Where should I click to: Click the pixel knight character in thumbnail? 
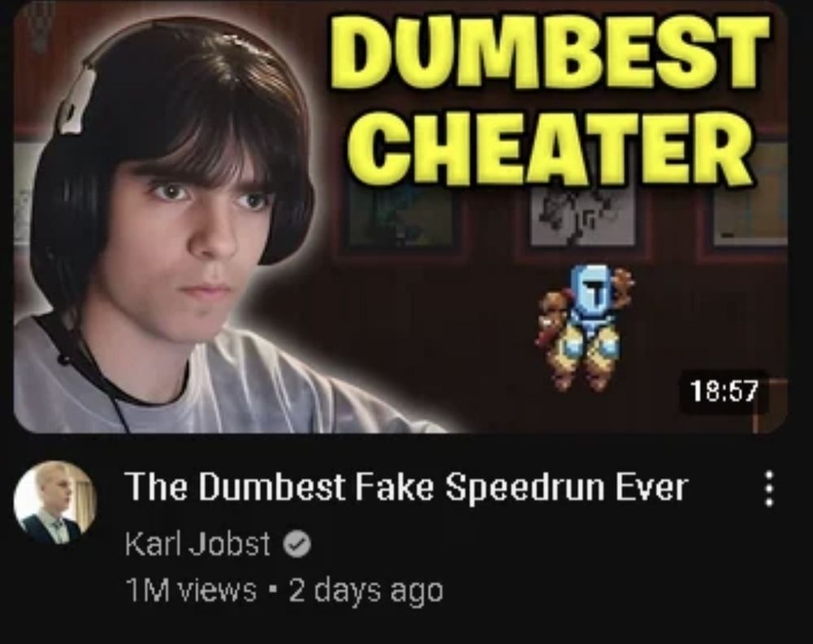(x=585, y=326)
